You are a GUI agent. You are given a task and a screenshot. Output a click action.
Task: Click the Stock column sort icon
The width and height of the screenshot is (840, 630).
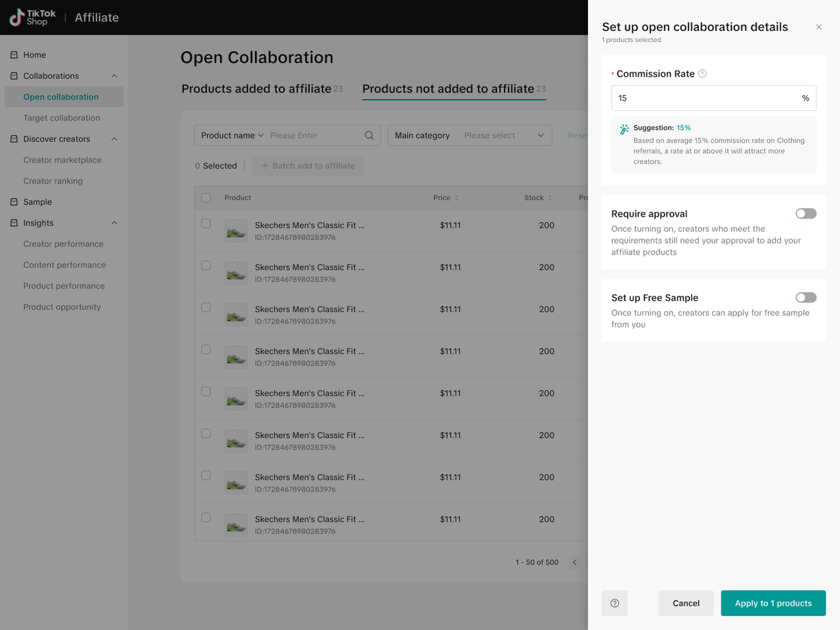point(550,198)
